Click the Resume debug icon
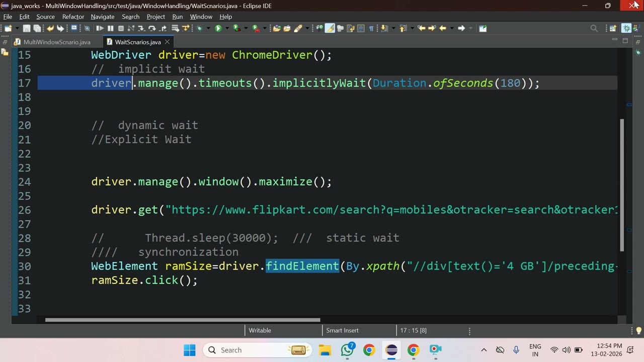 click(100, 28)
